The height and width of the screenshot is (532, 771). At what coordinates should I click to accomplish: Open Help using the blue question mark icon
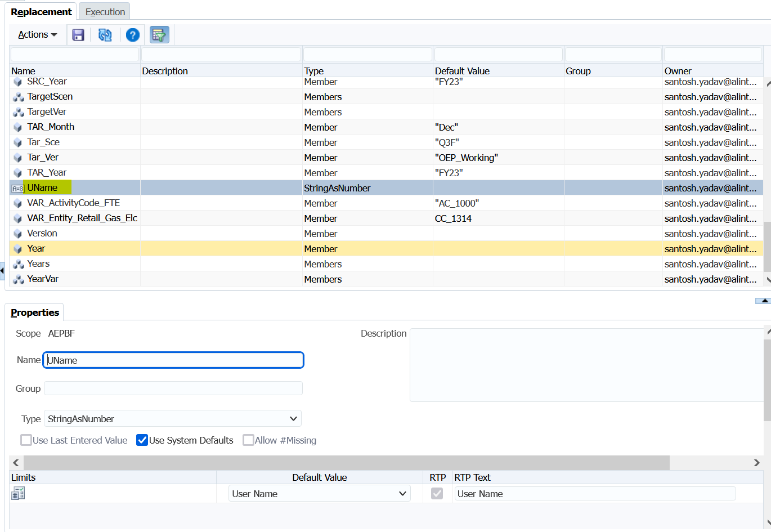coord(132,34)
